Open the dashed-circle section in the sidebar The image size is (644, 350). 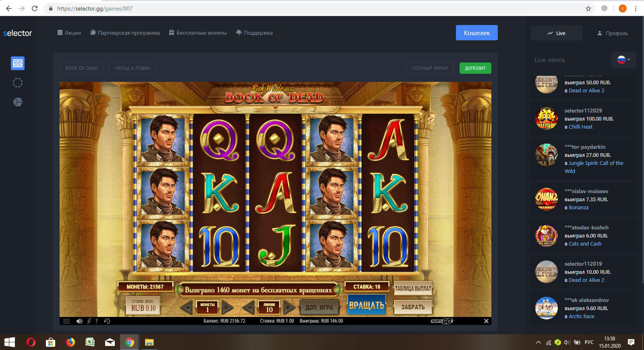tap(18, 83)
